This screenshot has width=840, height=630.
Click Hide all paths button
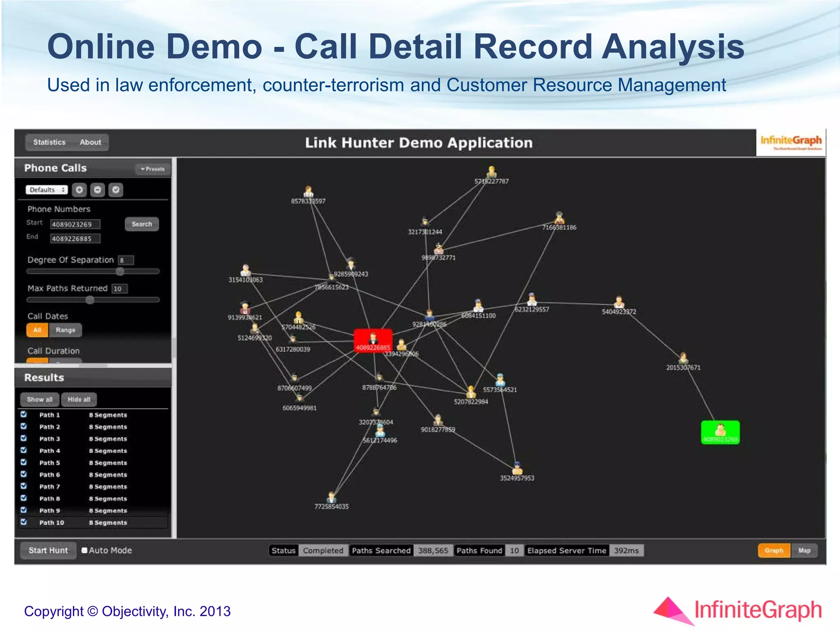[79, 399]
